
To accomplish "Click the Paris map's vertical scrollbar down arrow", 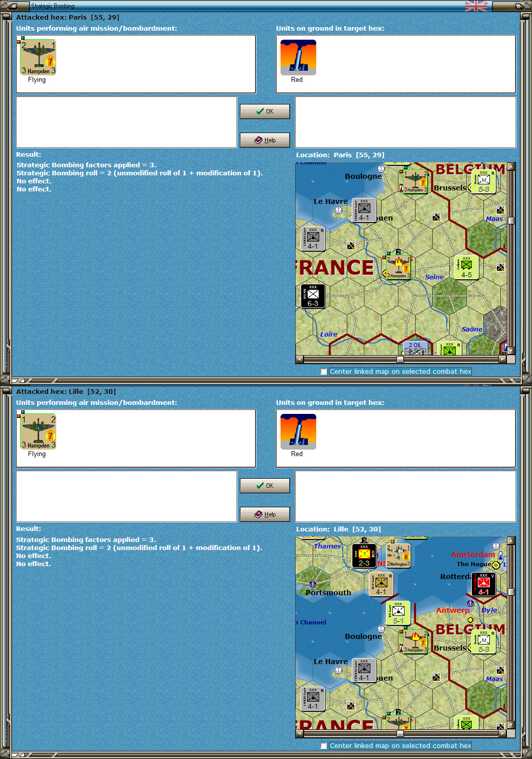I will (511, 351).
